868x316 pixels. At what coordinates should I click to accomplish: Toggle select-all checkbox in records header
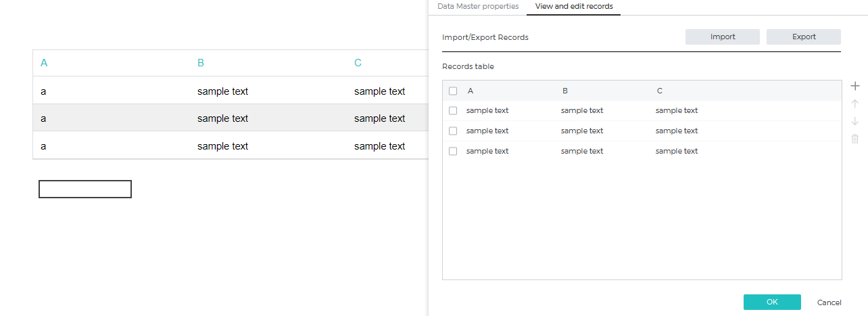[x=453, y=91]
